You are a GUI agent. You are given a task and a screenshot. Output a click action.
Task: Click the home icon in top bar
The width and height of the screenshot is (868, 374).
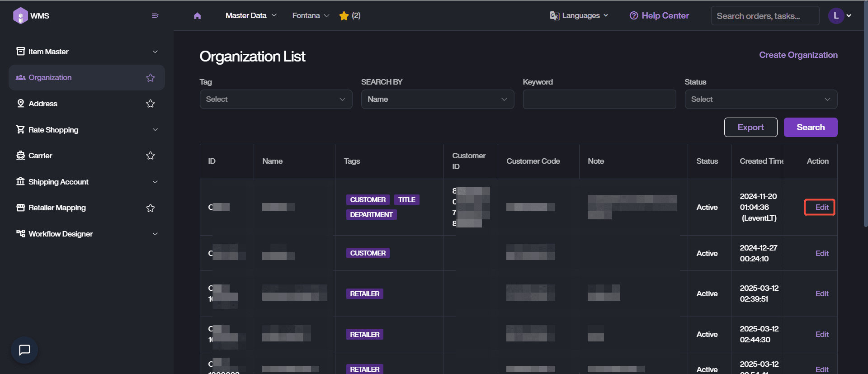point(197,16)
